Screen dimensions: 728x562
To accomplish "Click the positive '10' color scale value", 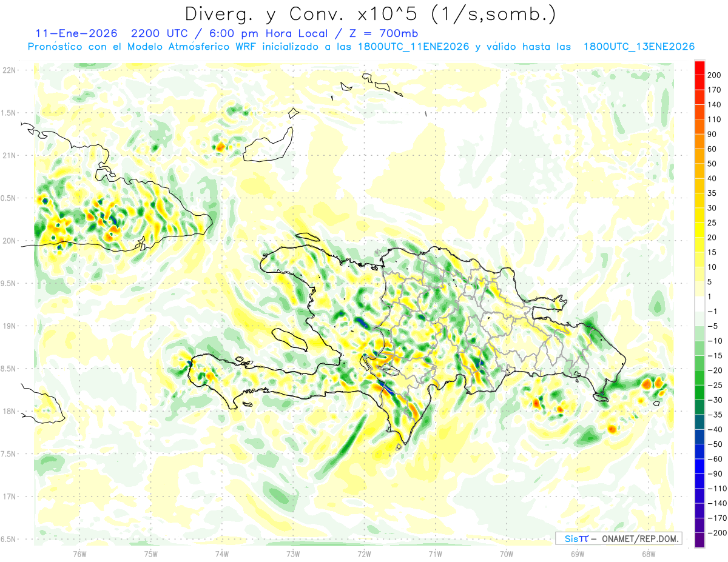I will coord(712,267).
